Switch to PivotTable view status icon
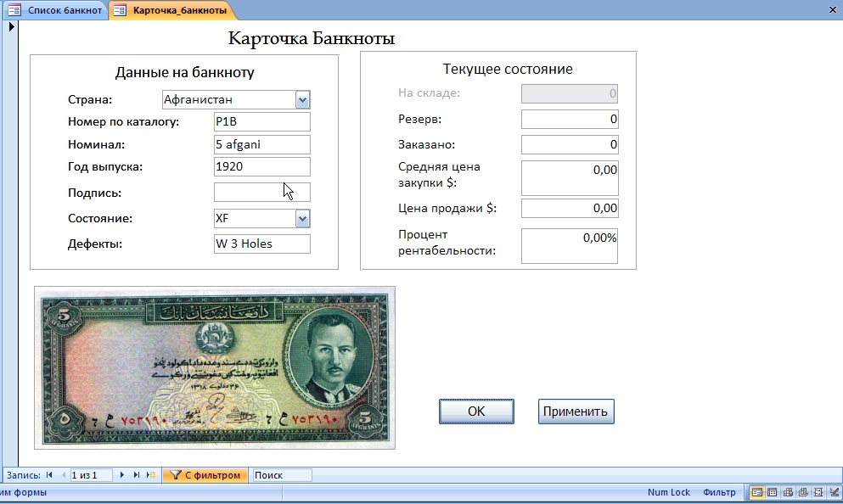The width and height of the screenshot is (843, 504). 788,492
